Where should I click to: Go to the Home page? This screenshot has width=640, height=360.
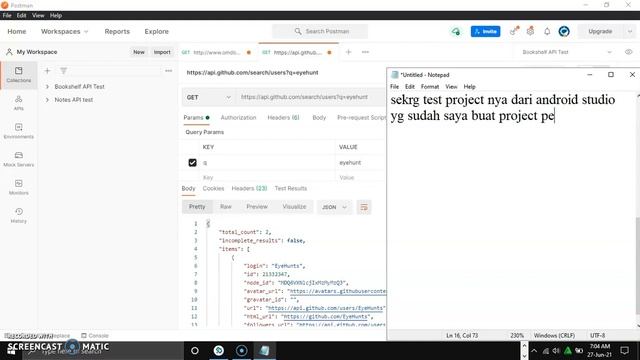coord(17,31)
